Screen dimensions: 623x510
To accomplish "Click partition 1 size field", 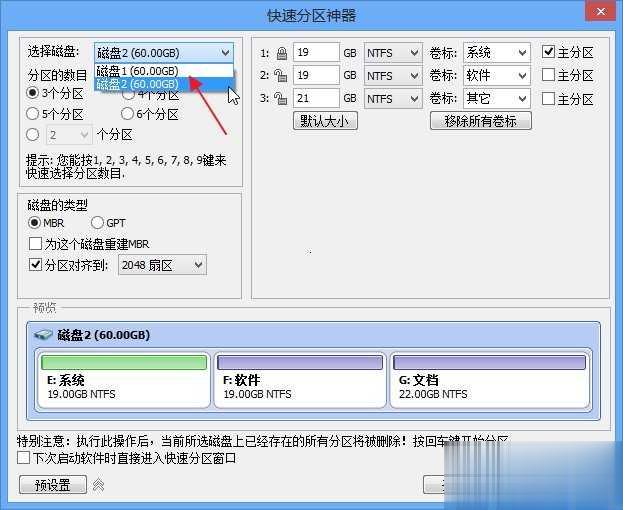I will pyautogui.click(x=316, y=52).
